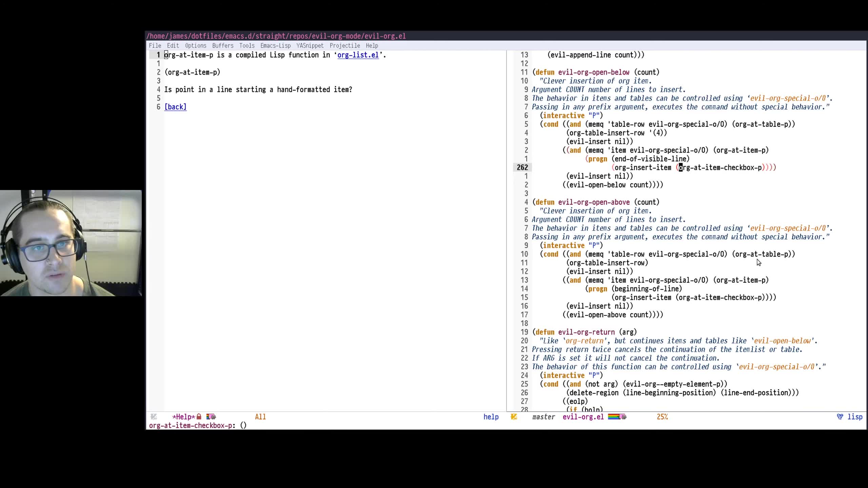Image resolution: width=868 pixels, height=488 pixels.
Task: Click the 25% position indicator
Action: point(662,417)
